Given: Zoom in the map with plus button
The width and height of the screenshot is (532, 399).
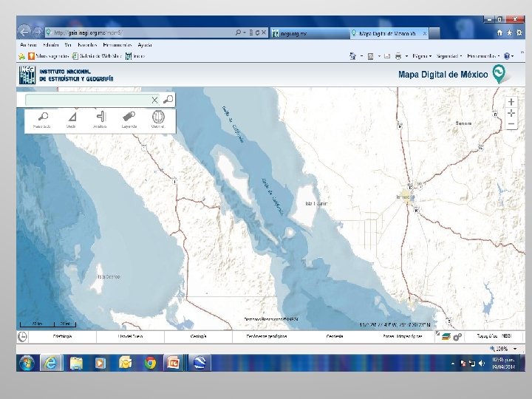Looking at the screenshot, I should point(511,102).
